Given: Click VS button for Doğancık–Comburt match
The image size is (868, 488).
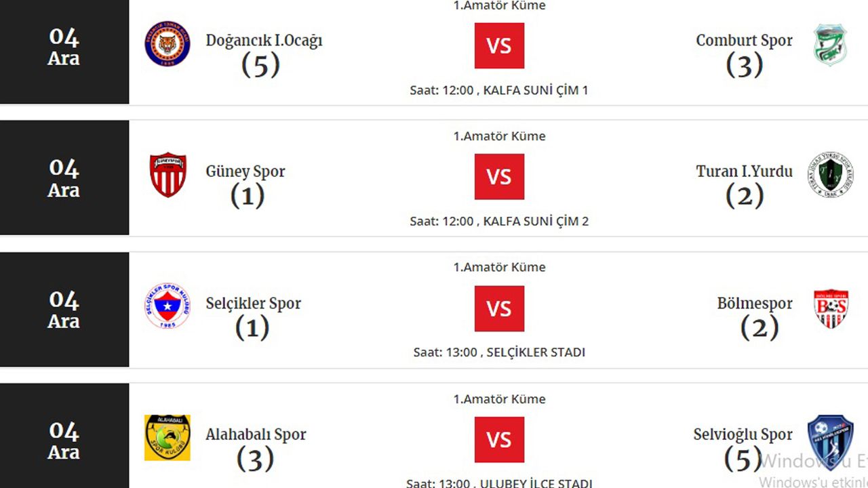Looking at the screenshot, I should coord(499,46).
